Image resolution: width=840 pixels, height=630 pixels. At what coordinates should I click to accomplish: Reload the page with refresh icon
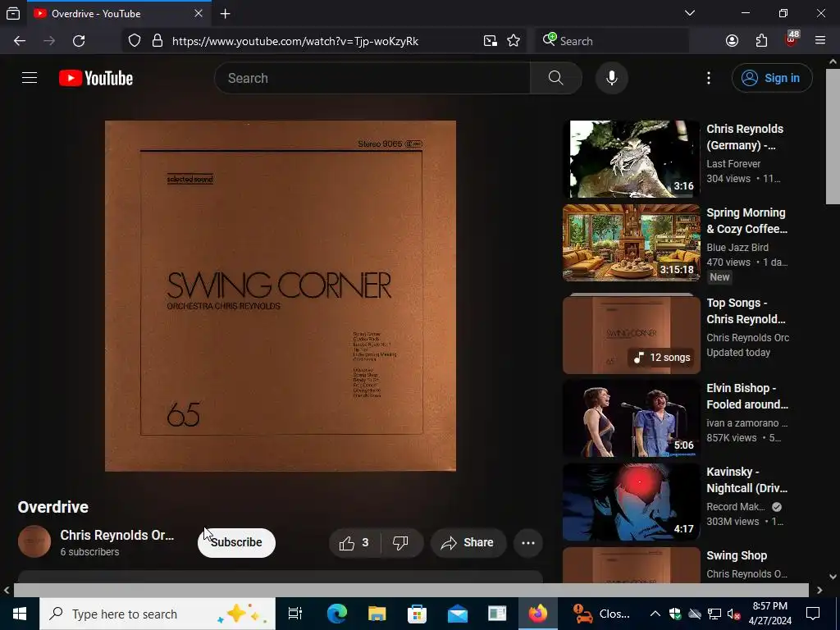coord(79,41)
